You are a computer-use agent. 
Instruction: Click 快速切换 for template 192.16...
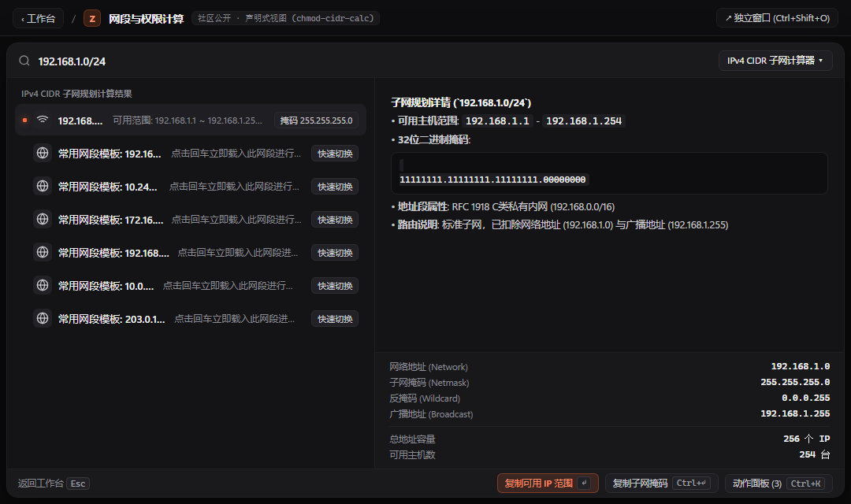tap(335, 154)
